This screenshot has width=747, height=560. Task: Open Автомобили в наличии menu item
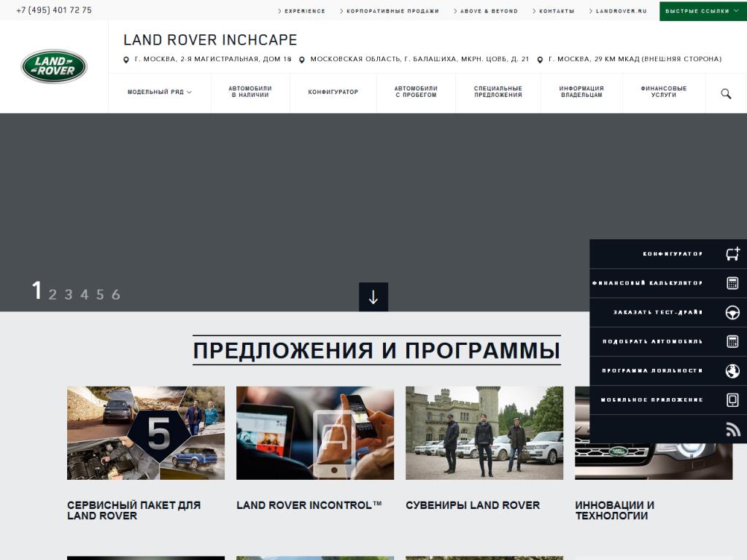point(250,92)
